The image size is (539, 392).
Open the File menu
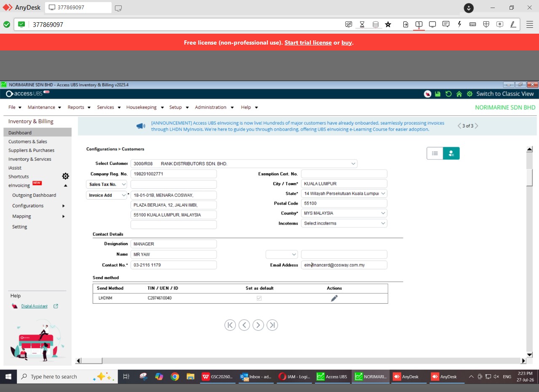click(14, 107)
